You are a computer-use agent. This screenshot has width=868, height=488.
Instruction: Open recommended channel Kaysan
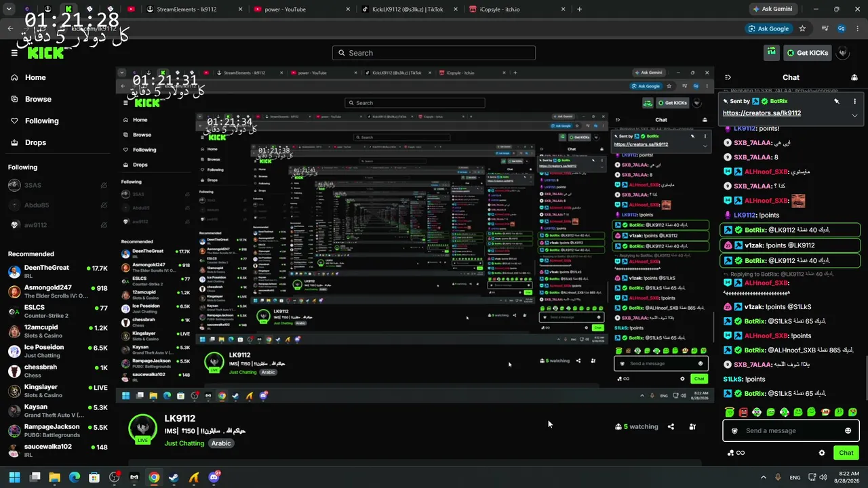pos(58,411)
